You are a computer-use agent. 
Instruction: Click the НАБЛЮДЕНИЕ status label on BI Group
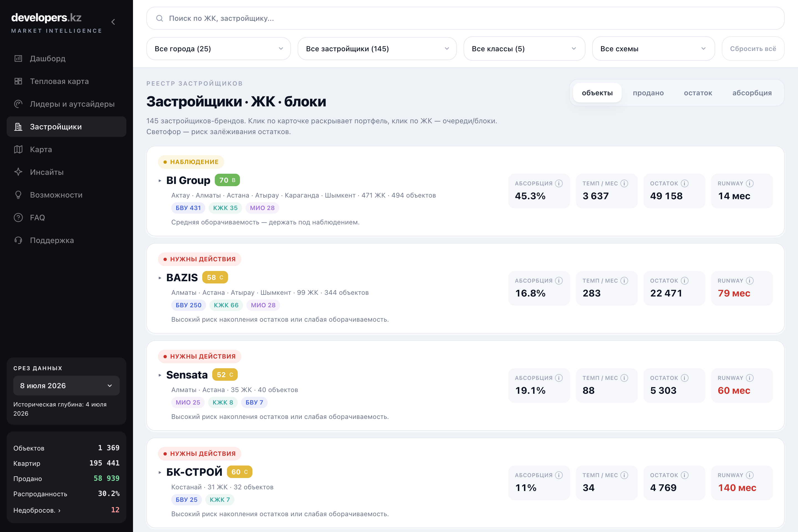pyautogui.click(x=191, y=162)
